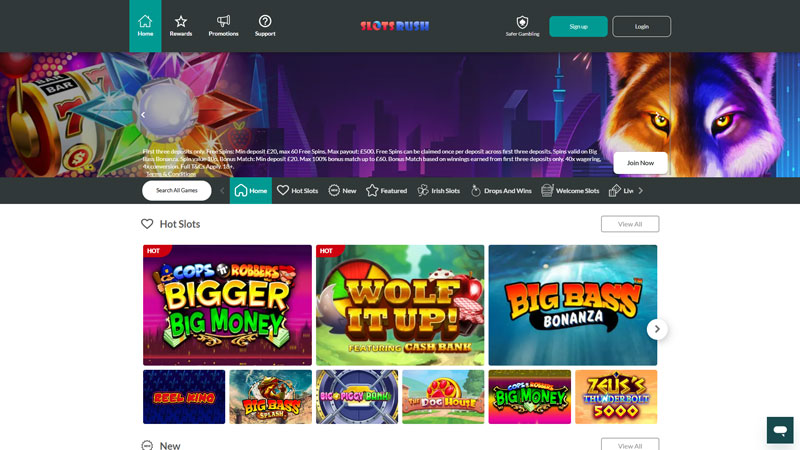Open Zeus's Thunderbolt 5000 game thumbnail

(616, 397)
